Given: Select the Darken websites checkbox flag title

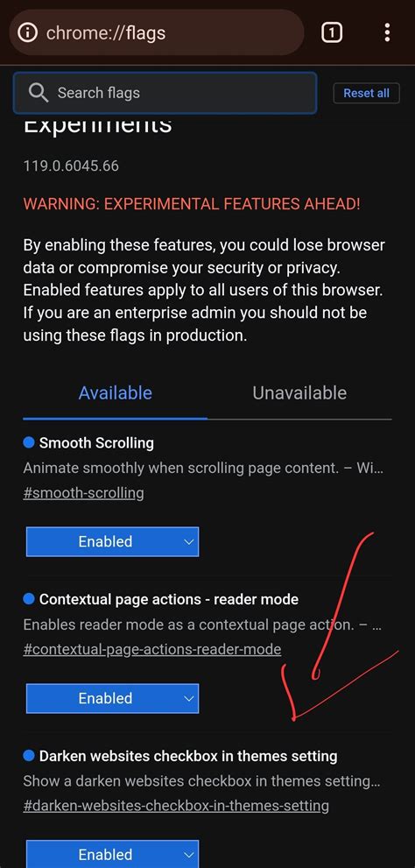Looking at the screenshot, I should (x=188, y=756).
